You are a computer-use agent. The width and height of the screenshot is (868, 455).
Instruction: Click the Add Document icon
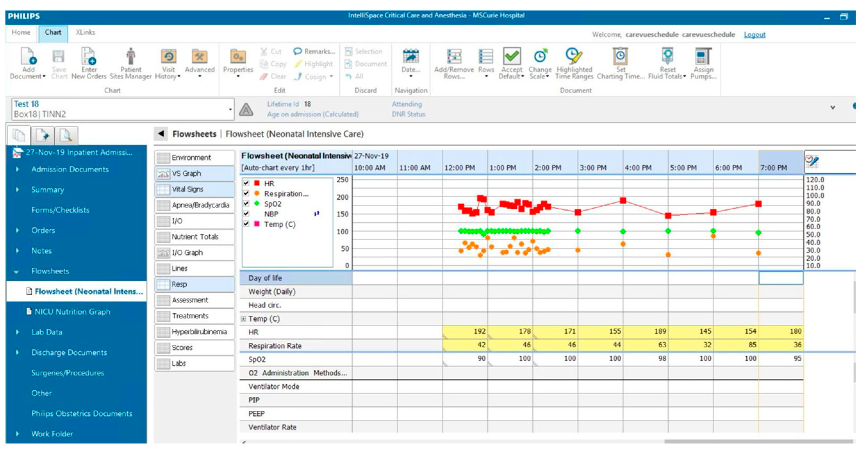point(28,56)
